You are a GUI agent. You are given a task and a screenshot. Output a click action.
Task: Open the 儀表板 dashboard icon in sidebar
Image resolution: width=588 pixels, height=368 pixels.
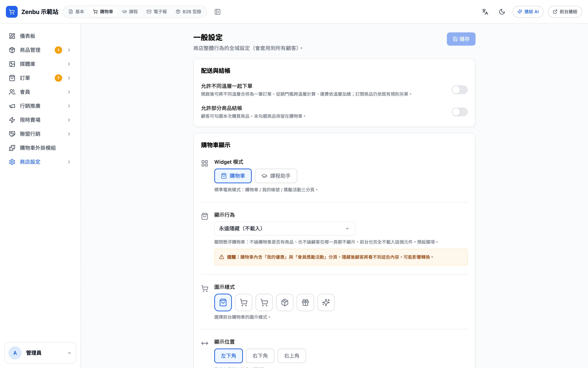[12, 36]
